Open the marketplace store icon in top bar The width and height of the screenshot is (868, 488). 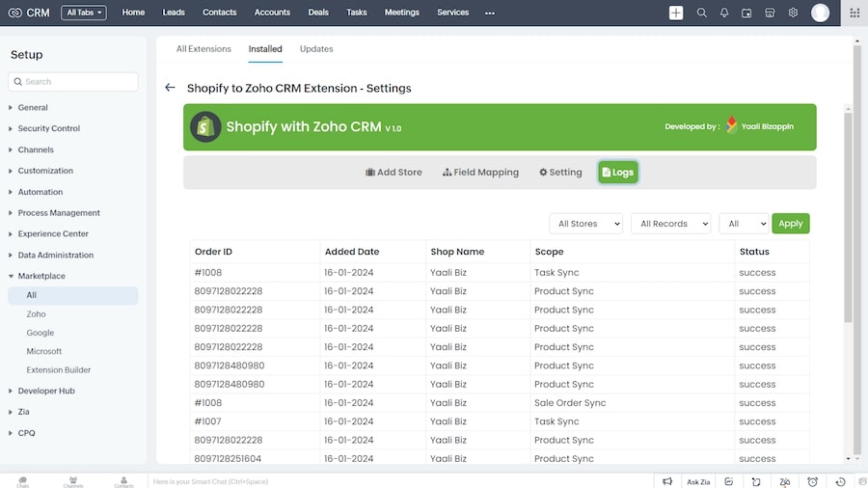pos(770,13)
